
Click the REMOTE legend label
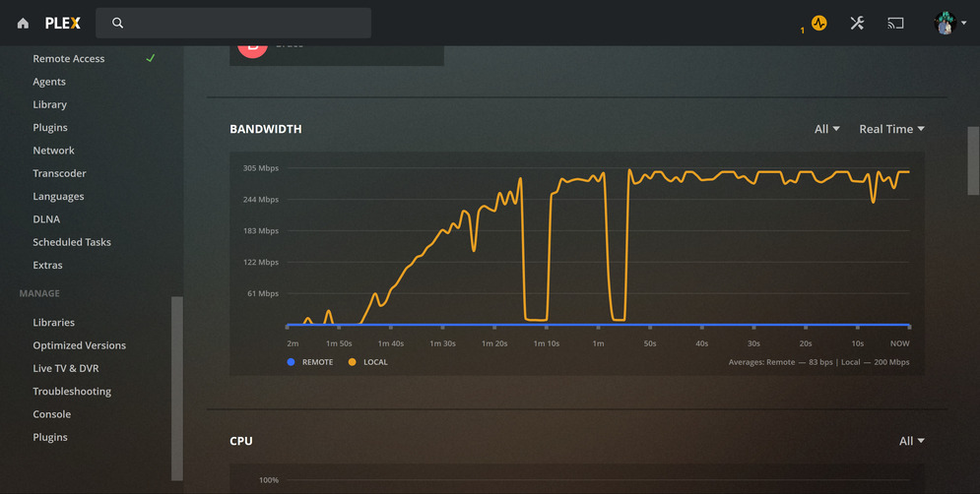317,362
